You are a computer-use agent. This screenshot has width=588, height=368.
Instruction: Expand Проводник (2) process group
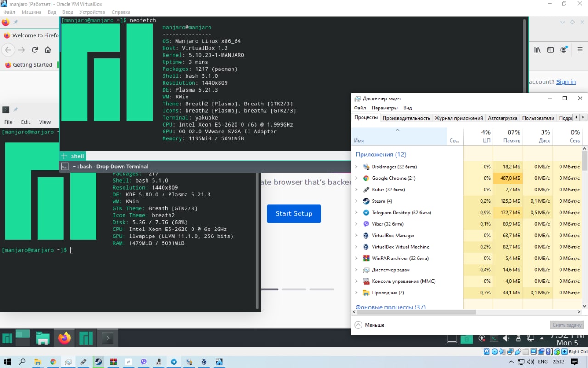coord(356,293)
